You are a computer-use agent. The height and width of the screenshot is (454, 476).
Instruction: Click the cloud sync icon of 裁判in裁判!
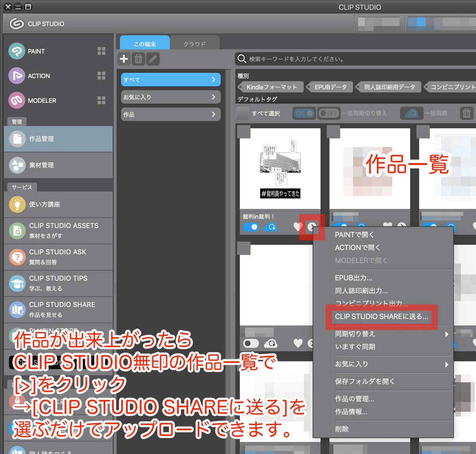[x=271, y=227]
